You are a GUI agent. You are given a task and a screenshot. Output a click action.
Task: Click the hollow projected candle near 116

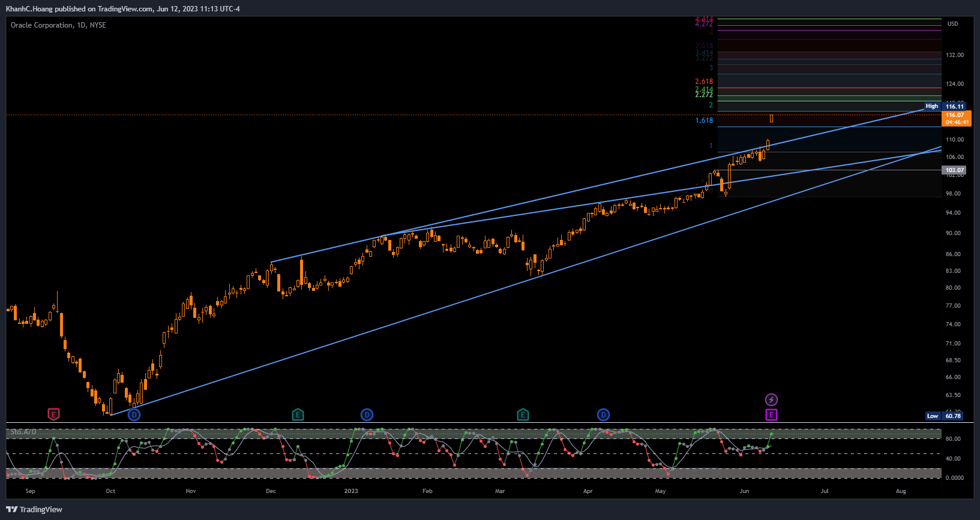pos(771,119)
